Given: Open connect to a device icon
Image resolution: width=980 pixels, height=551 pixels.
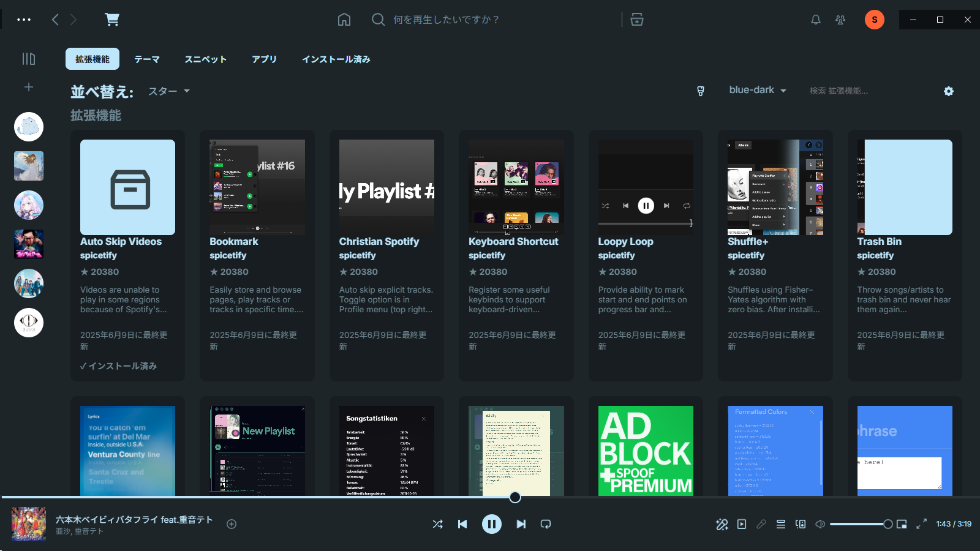Looking at the screenshot, I should (801, 524).
